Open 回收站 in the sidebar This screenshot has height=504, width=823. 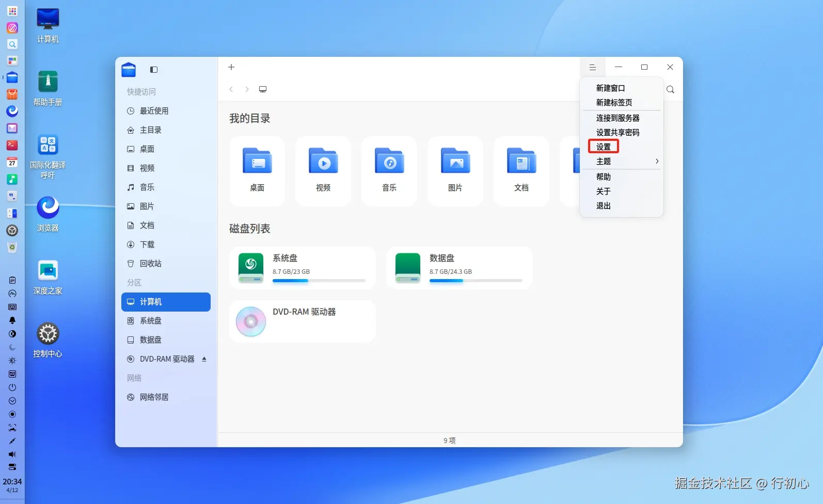click(x=166, y=264)
